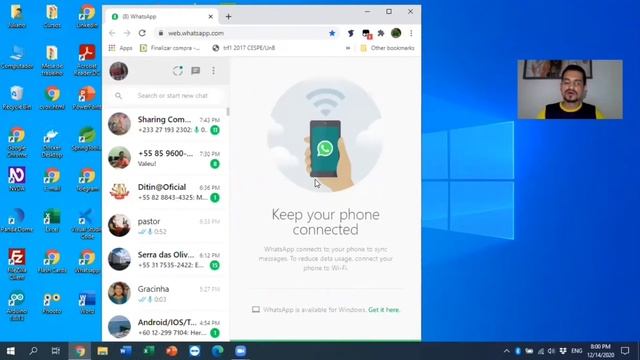Click the first extension icon beside the star

point(351,33)
